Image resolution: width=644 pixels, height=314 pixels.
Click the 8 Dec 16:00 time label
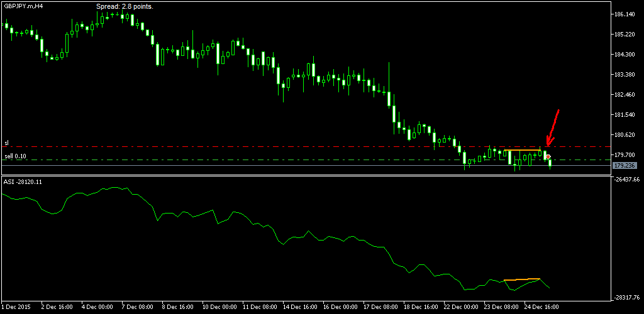click(178, 306)
